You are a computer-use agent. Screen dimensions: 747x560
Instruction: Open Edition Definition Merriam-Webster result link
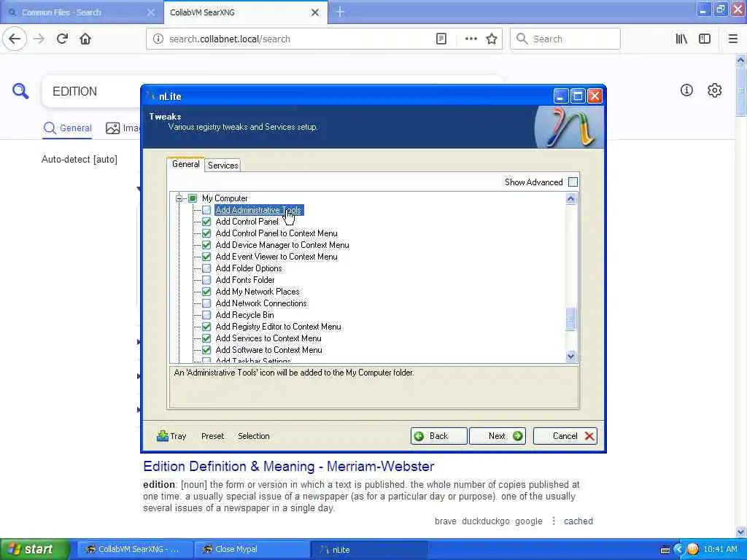tap(289, 466)
